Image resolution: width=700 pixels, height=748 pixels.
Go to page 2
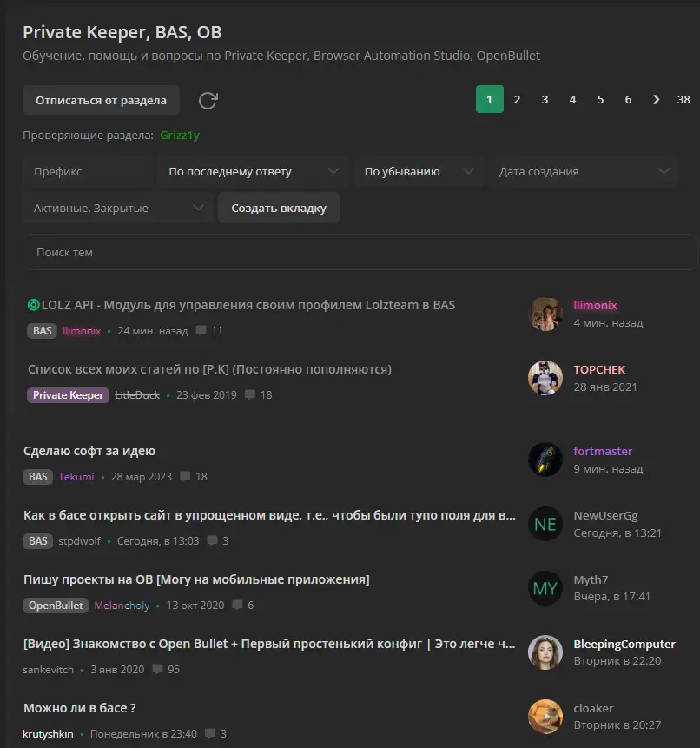pos(517,100)
